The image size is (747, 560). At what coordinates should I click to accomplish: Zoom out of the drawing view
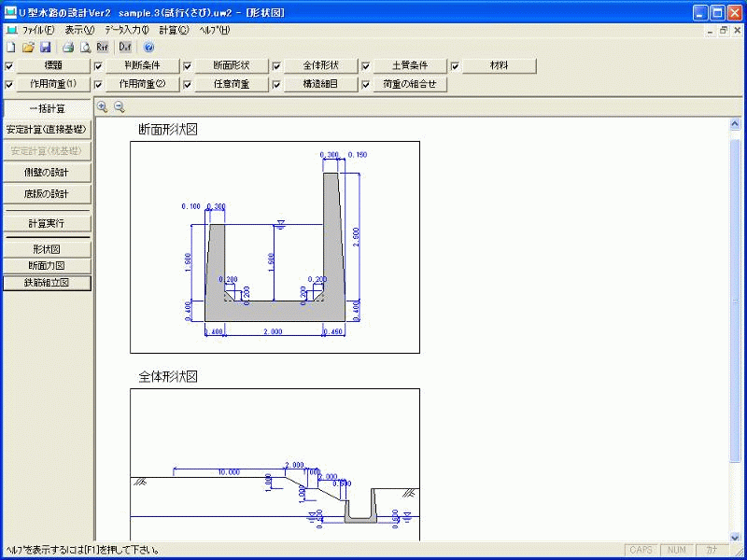click(119, 107)
